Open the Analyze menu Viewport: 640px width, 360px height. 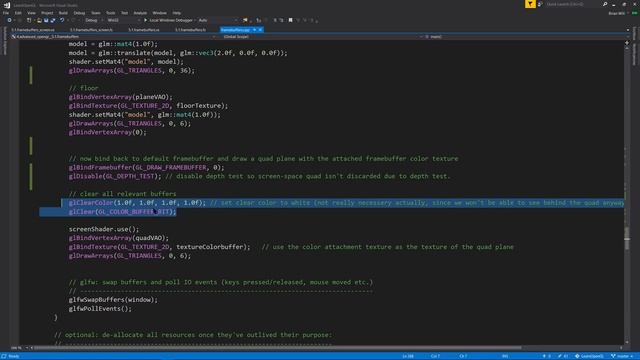coord(140,13)
